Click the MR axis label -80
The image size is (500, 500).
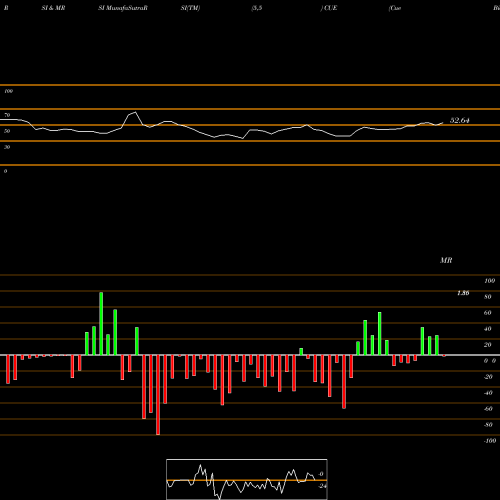[x=488, y=425]
